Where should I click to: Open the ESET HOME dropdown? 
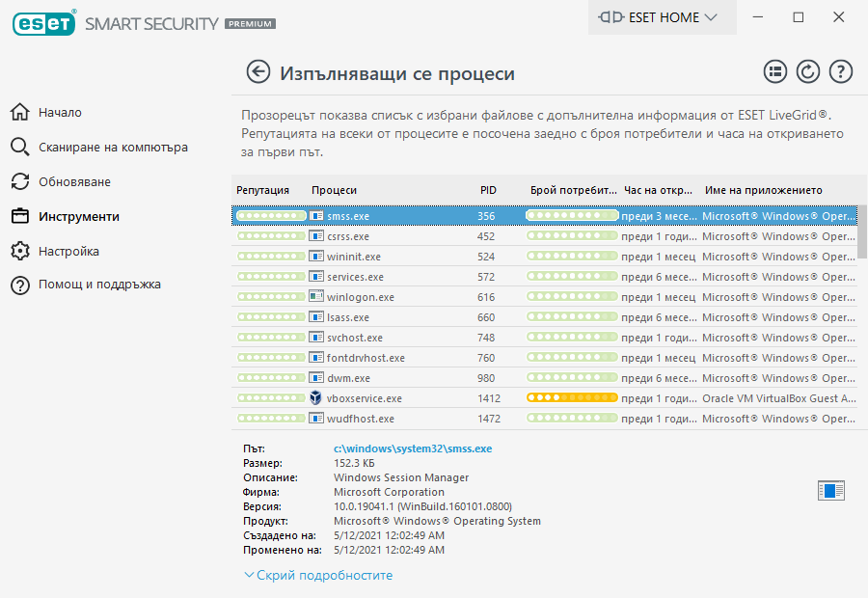point(662,17)
